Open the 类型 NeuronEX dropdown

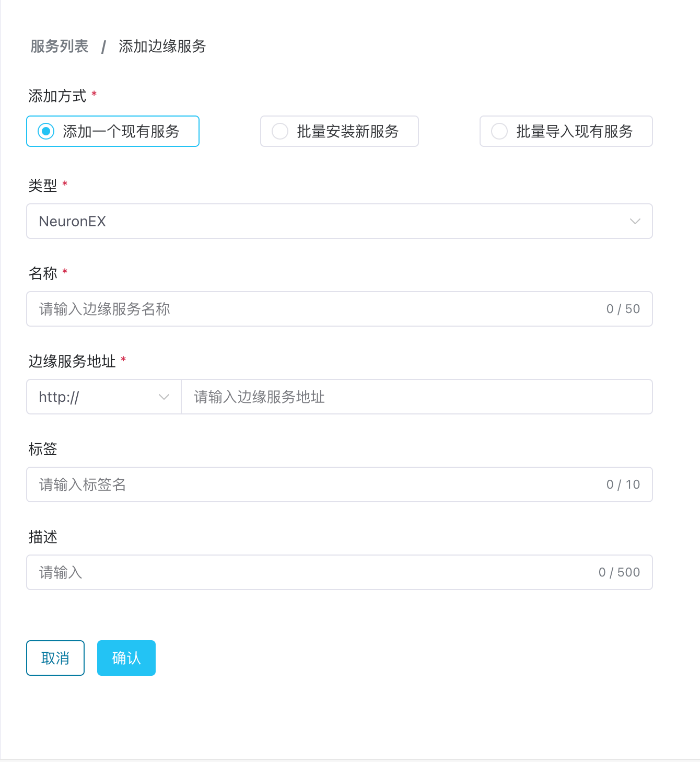(x=334, y=221)
